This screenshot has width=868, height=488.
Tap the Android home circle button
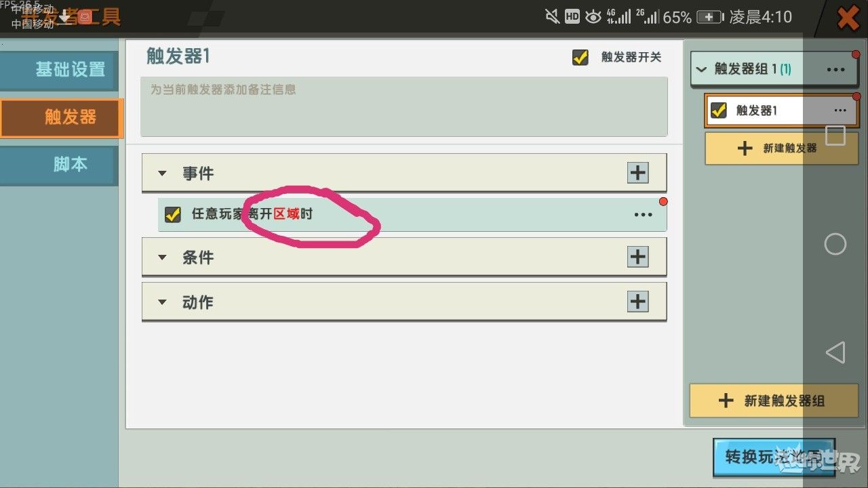pyautogui.click(x=835, y=244)
